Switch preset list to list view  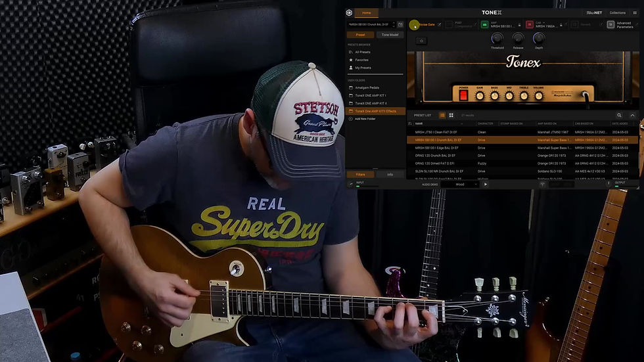tap(442, 116)
